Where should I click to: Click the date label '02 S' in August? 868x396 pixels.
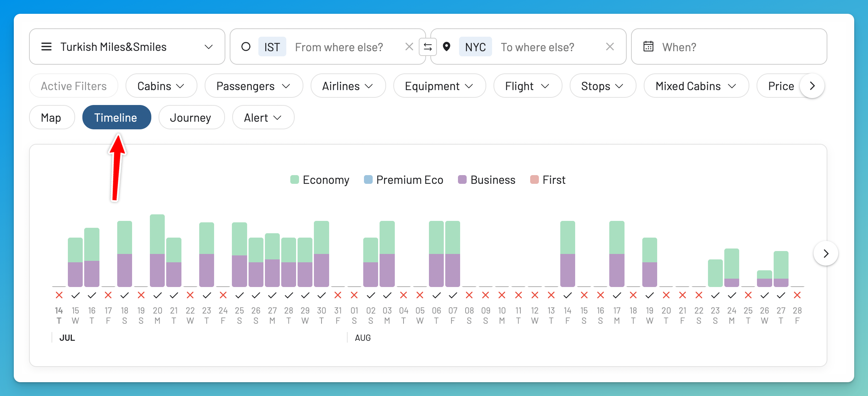[x=370, y=315]
